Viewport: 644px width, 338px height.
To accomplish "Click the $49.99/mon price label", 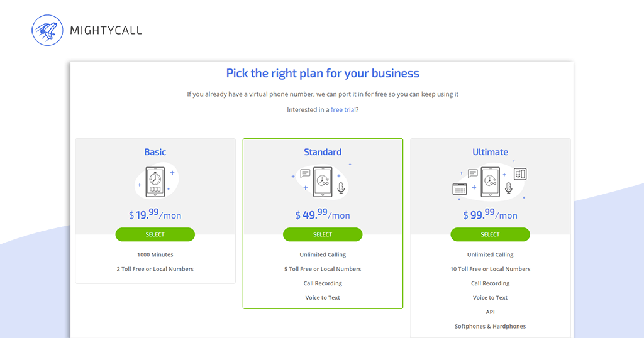I will pos(323,214).
